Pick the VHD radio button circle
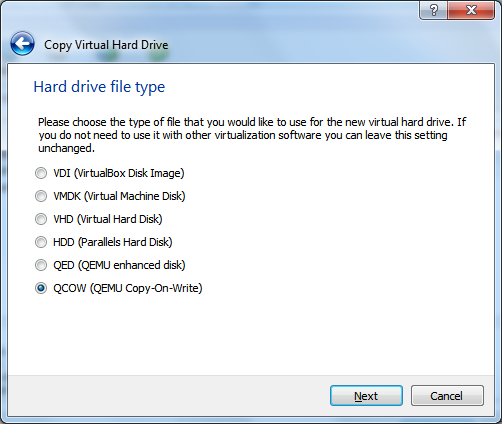The image size is (502, 424). pyautogui.click(x=41, y=219)
